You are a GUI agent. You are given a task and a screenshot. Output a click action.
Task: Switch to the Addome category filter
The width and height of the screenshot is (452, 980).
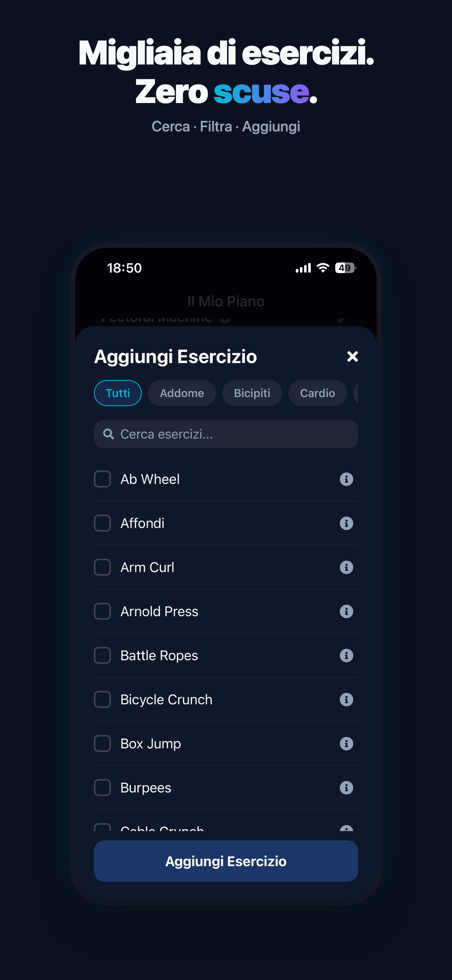182,393
